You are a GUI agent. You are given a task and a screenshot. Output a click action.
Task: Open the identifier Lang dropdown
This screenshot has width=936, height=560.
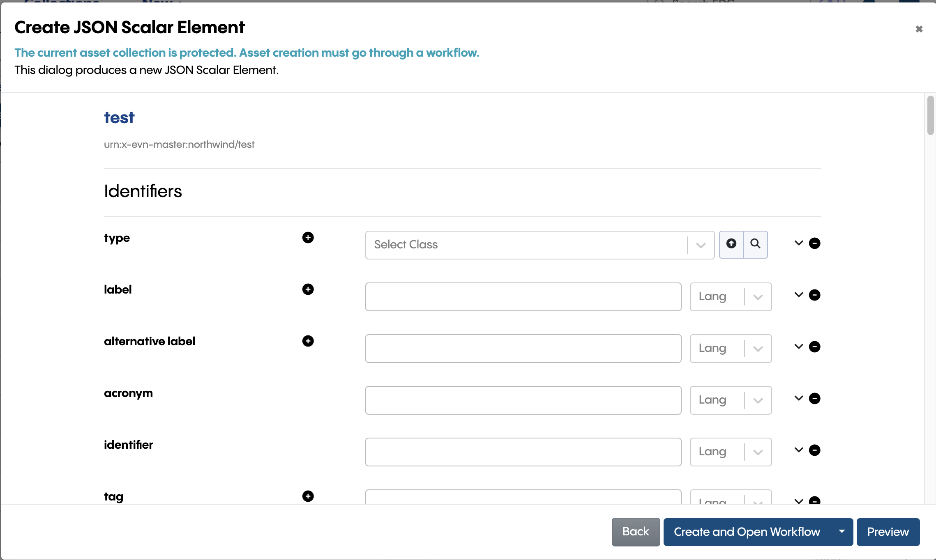(x=731, y=452)
